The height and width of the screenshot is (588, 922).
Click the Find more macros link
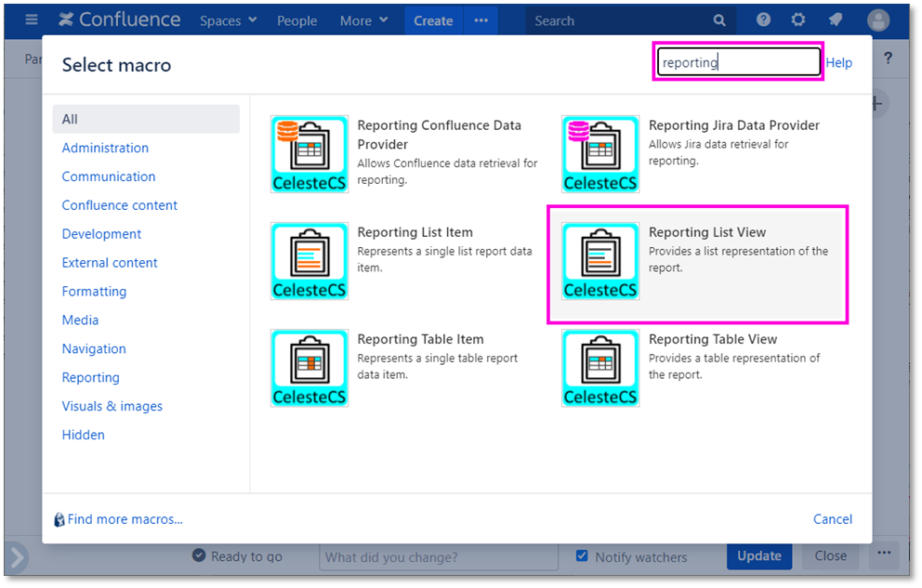[x=125, y=519]
